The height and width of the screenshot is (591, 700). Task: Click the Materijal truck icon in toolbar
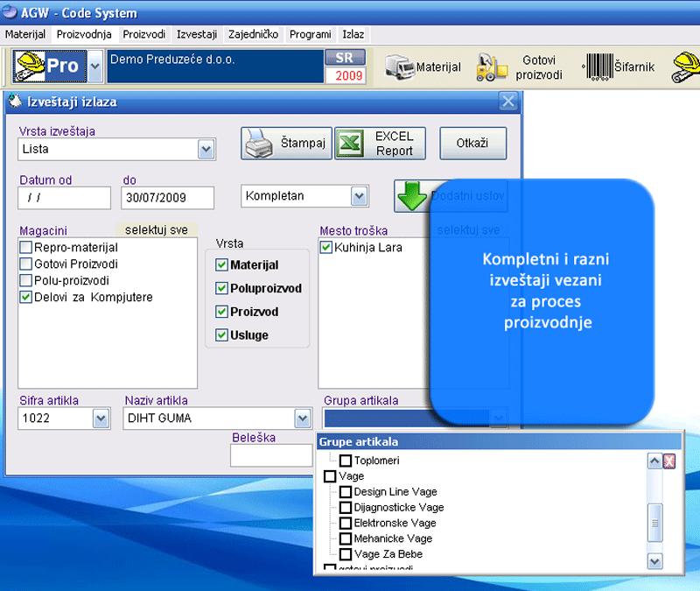coord(400,67)
